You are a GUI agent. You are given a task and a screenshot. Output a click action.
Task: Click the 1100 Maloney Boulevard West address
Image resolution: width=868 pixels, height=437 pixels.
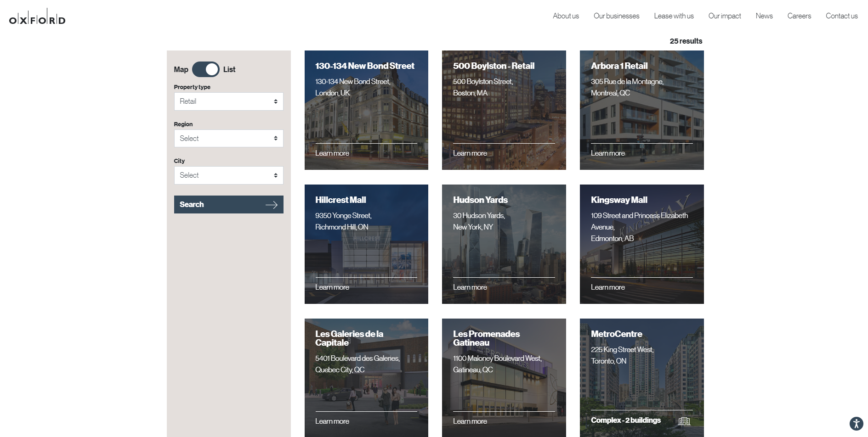tap(497, 364)
